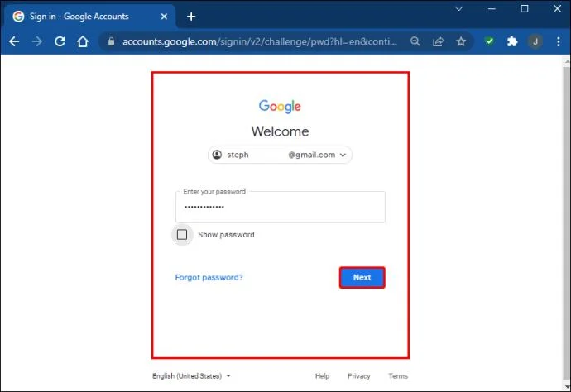Click the forward navigation arrow
This screenshot has height=392, width=571.
[x=36, y=41]
